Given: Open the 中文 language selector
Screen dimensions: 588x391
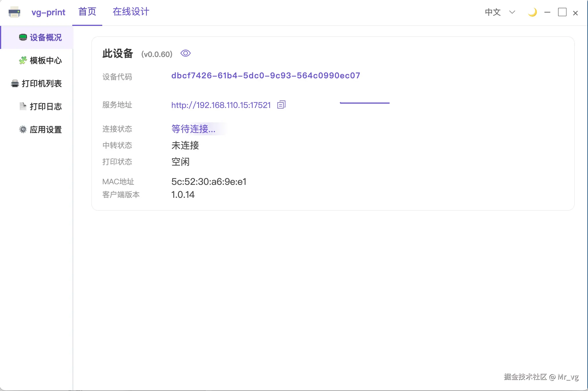Looking at the screenshot, I should click(x=493, y=12).
